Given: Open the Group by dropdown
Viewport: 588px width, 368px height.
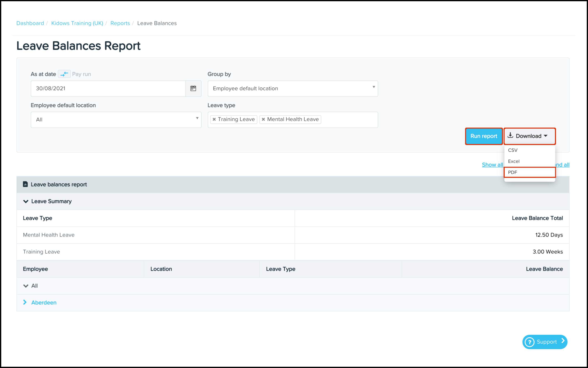Looking at the screenshot, I should (293, 88).
